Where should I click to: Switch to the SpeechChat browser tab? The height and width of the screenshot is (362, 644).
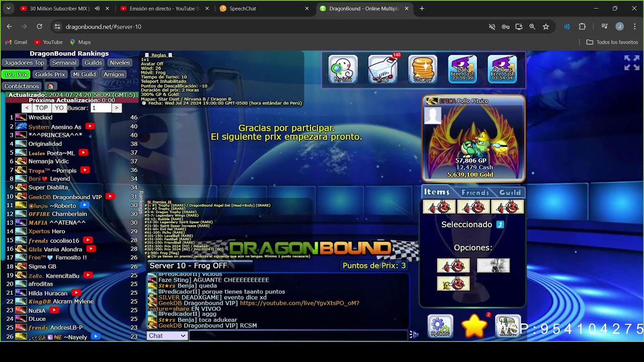tap(264, 9)
